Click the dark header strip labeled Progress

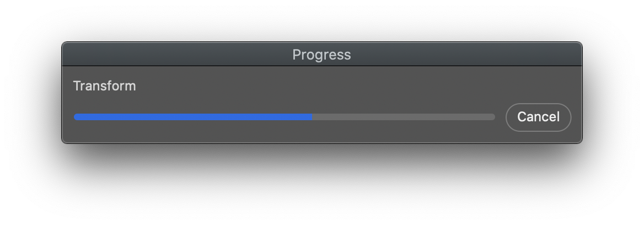(321, 54)
